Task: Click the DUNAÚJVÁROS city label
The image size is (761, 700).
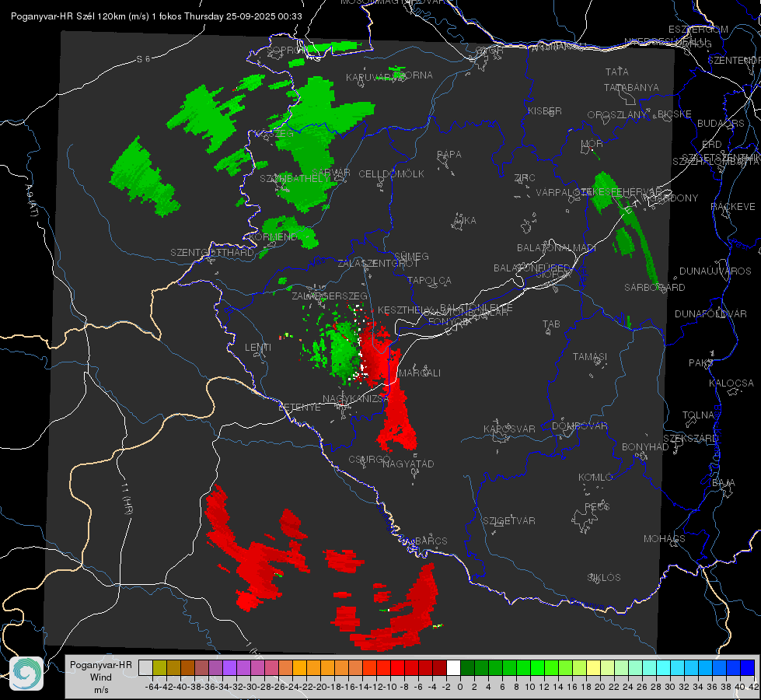Action: [x=715, y=271]
